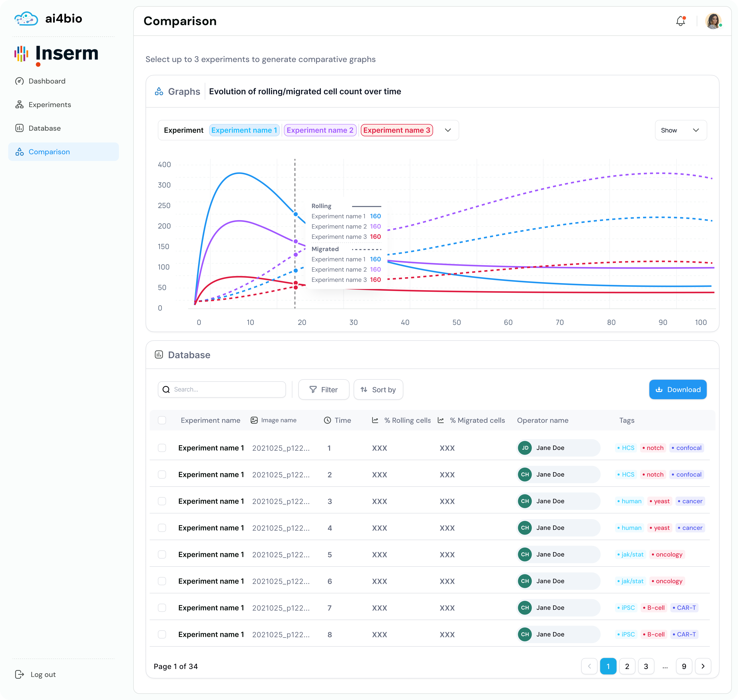Click the blue rolling data point on the chart cursor
Viewport: 738px width, 700px height.
[x=295, y=214]
